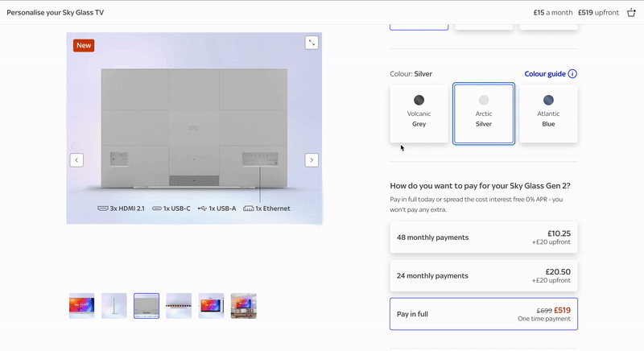The width and height of the screenshot is (644, 351).
Task: Click the £20.50 price text
Action: coord(558,272)
